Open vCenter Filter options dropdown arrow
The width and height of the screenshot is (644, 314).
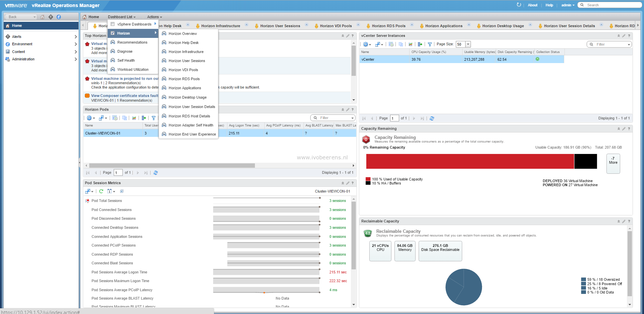pos(629,44)
